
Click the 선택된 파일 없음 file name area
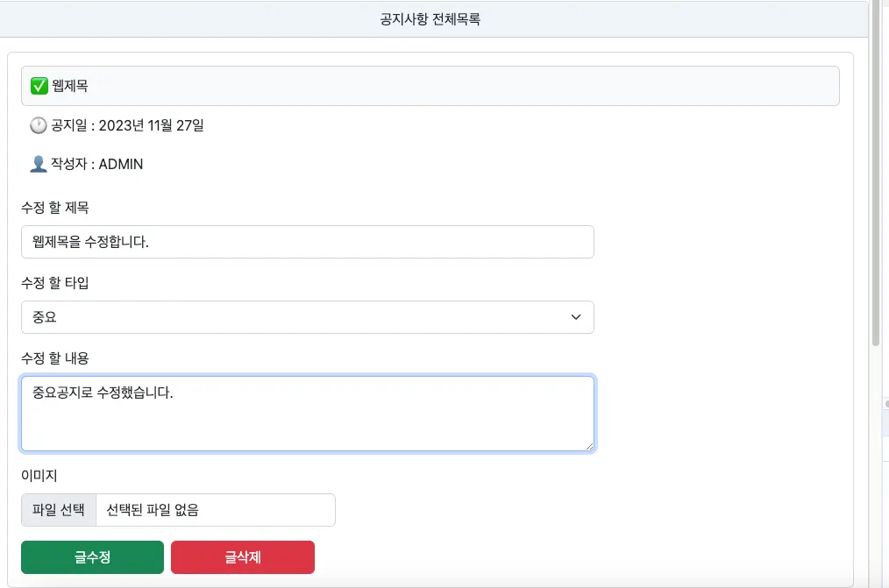(215, 510)
